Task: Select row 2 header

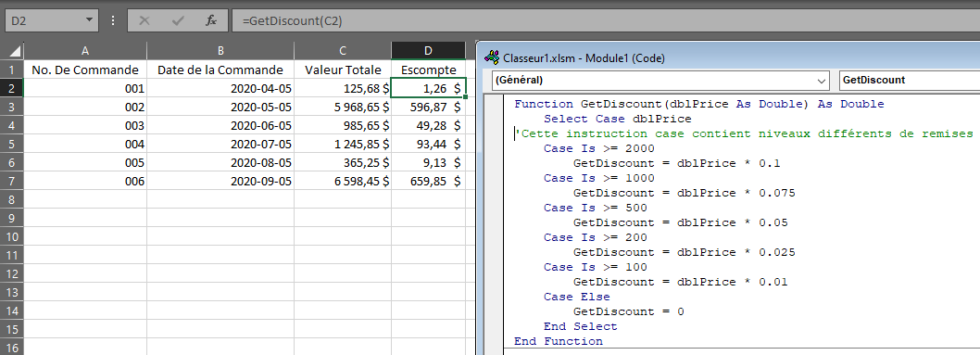Action: click(x=11, y=88)
